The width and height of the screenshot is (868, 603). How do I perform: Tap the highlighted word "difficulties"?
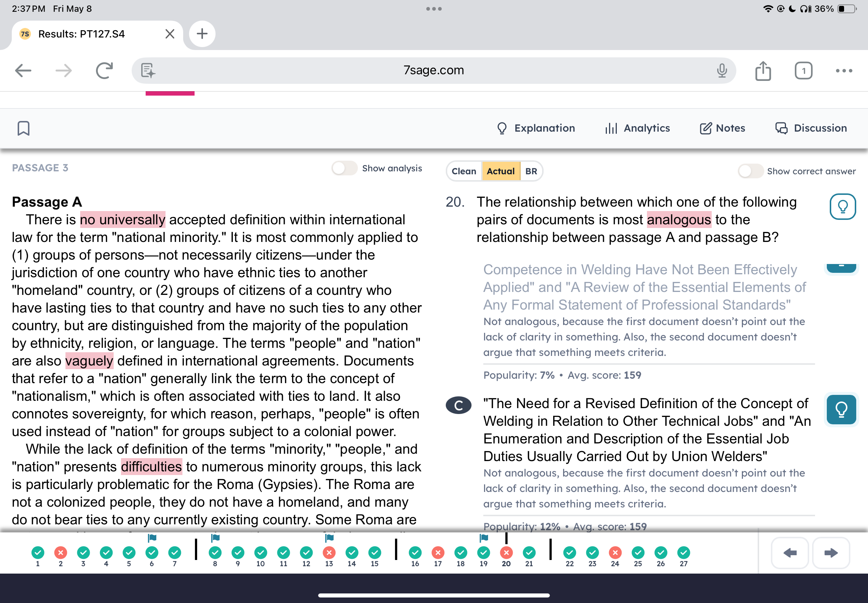pos(152,467)
